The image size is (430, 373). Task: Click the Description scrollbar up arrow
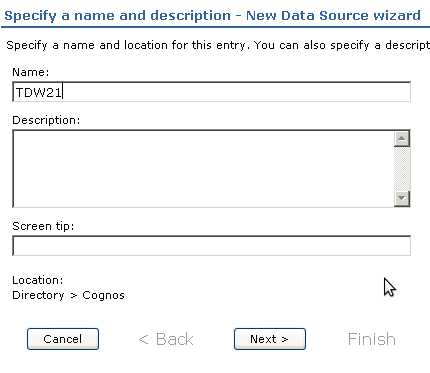(x=402, y=139)
